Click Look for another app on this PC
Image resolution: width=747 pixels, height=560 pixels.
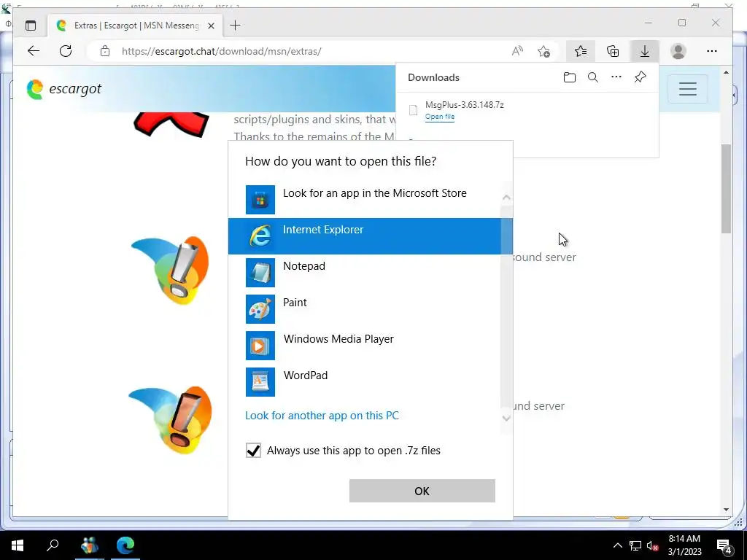(x=322, y=415)
